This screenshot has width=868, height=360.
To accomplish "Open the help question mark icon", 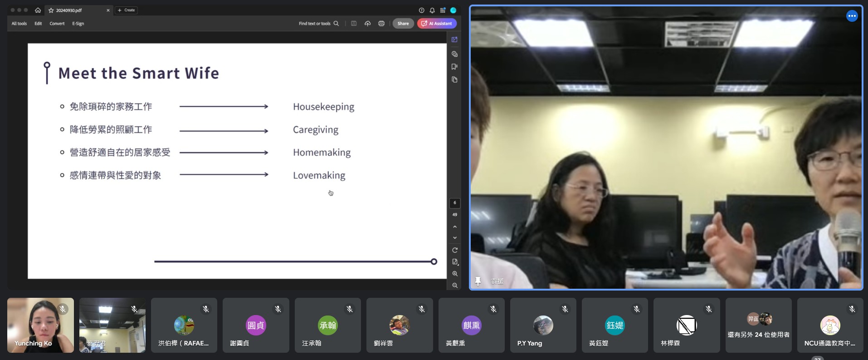I will pyautogui.click(x=421, y=10).
